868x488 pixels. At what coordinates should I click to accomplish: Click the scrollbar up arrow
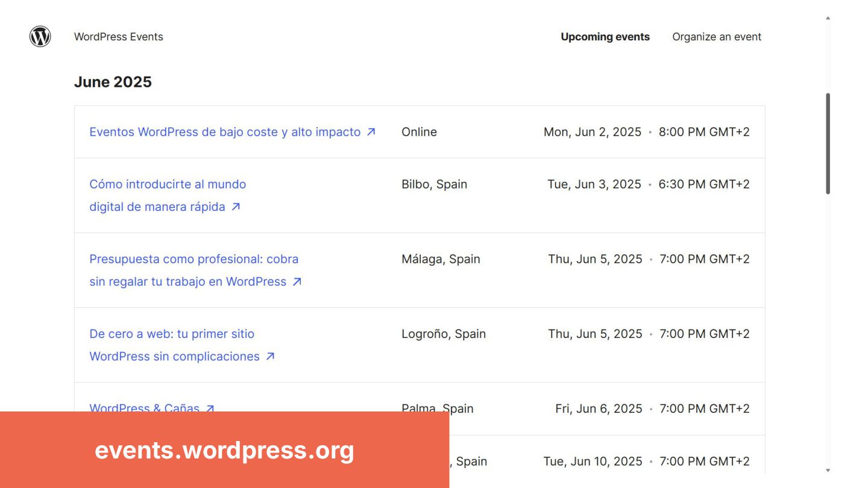(x=828, y=18)
